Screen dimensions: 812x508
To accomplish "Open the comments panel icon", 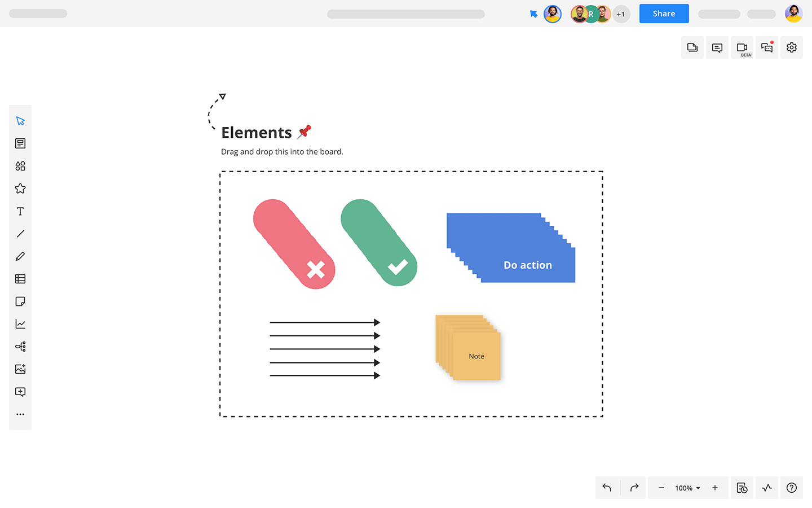I will pos(717,47).
